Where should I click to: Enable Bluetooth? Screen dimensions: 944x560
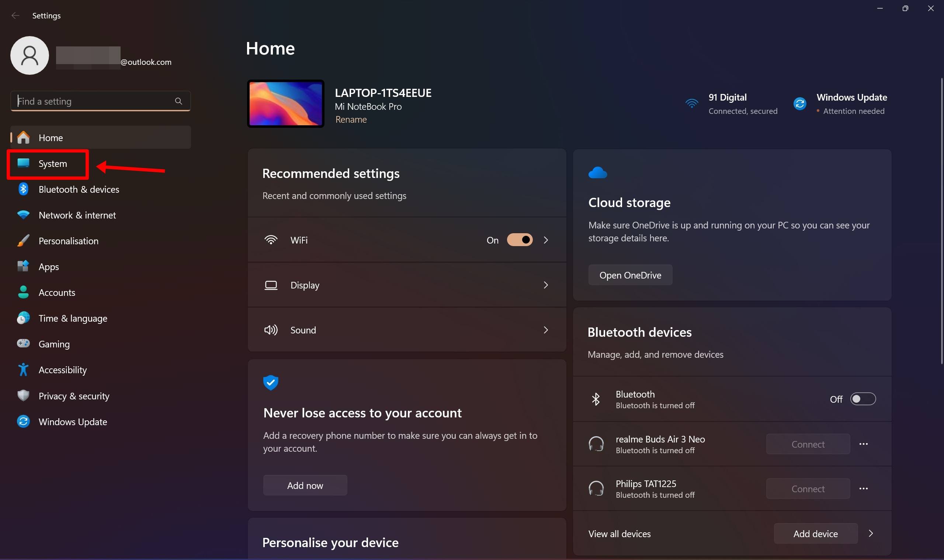point(863,399)
